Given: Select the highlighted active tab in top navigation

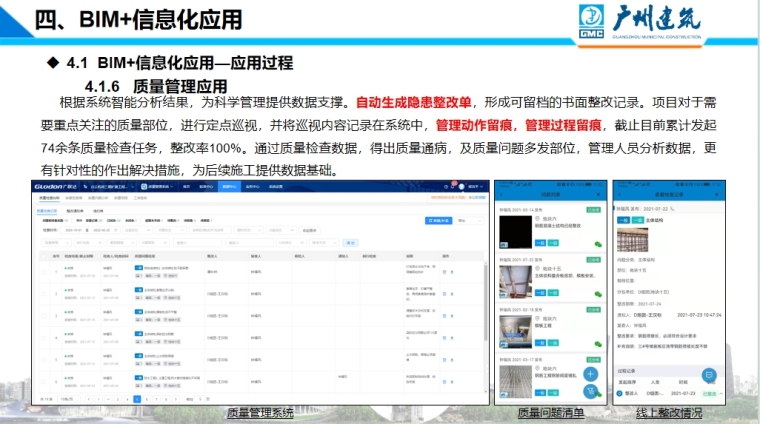Looking at the screenshot, I should click(230, 187).
